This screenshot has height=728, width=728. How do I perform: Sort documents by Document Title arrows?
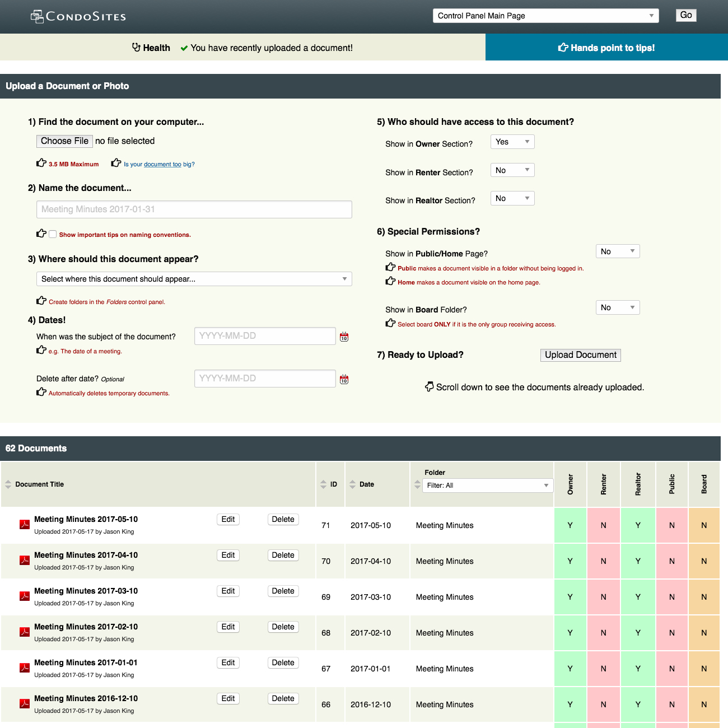coord(8,484)
